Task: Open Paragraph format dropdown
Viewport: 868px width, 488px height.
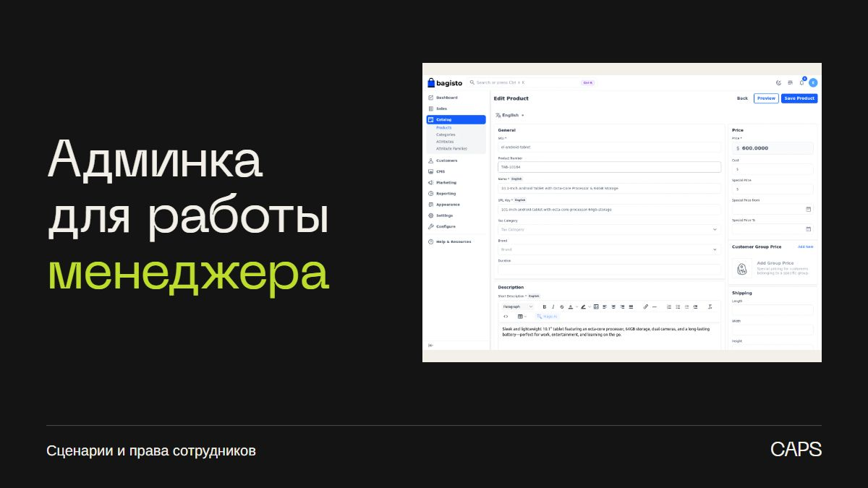Action: (x=518, y=307)
